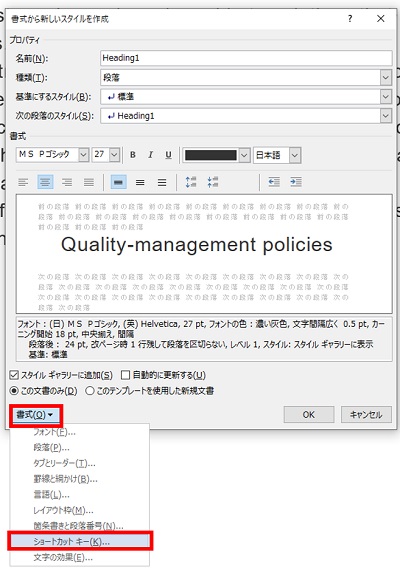Toggle Bold formatting button

(x=133, y=155)
